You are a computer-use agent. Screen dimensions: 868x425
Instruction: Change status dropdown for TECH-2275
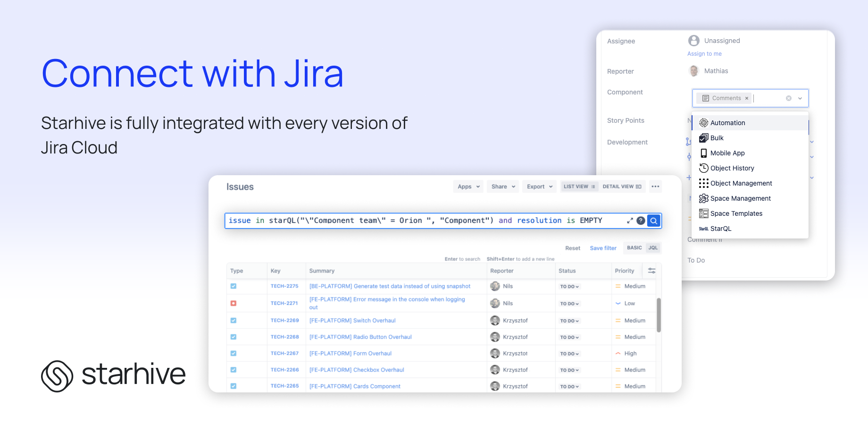coord(569,287)
